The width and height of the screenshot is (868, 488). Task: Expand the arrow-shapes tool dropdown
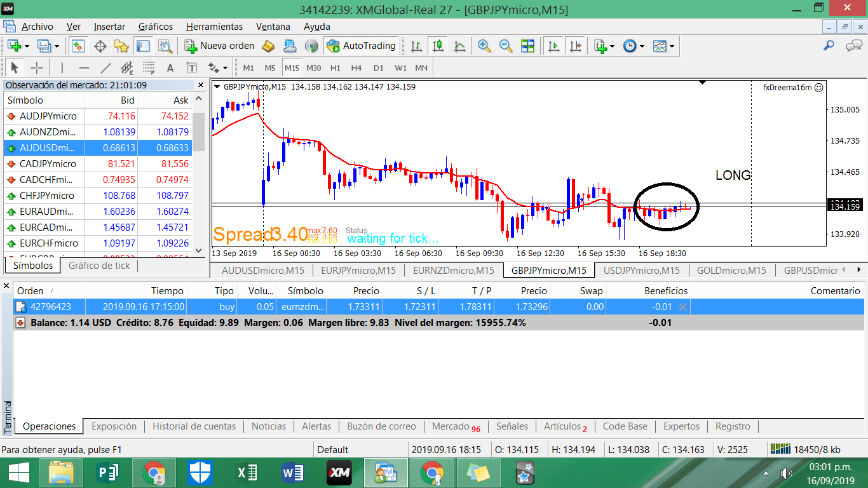coord(225,68)
